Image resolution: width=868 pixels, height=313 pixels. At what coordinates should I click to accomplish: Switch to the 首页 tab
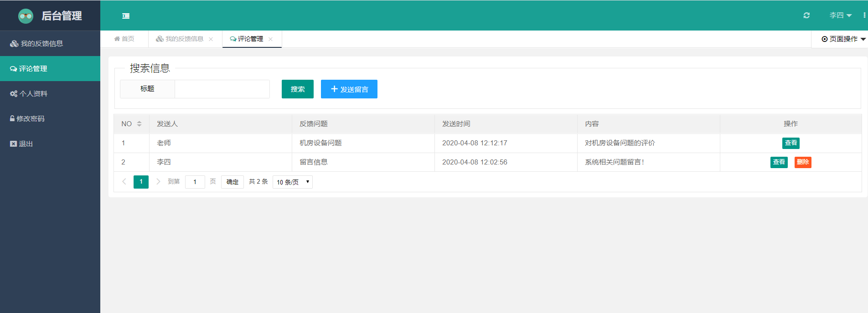124,39
